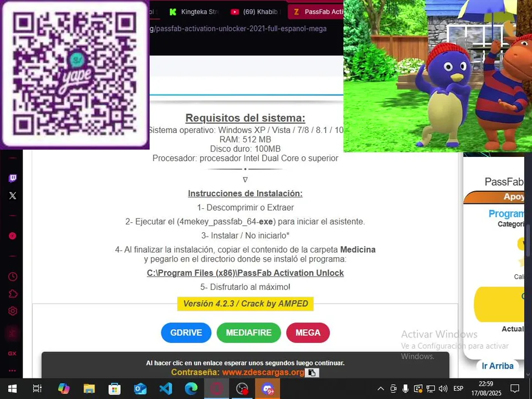The width and height of the screenshot is (532, 399).
Task: Open Discord with 9+ badge on taskbar
Action: pos(268,388)
